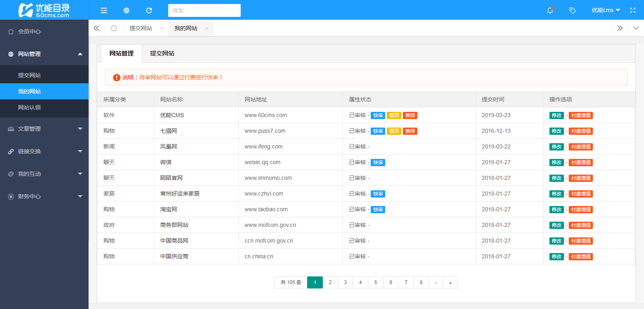Image resolution: width=644 pixels, height=309 pixels.
Task: Click 修改 for 优能CMS row
Action: [557, 115]
